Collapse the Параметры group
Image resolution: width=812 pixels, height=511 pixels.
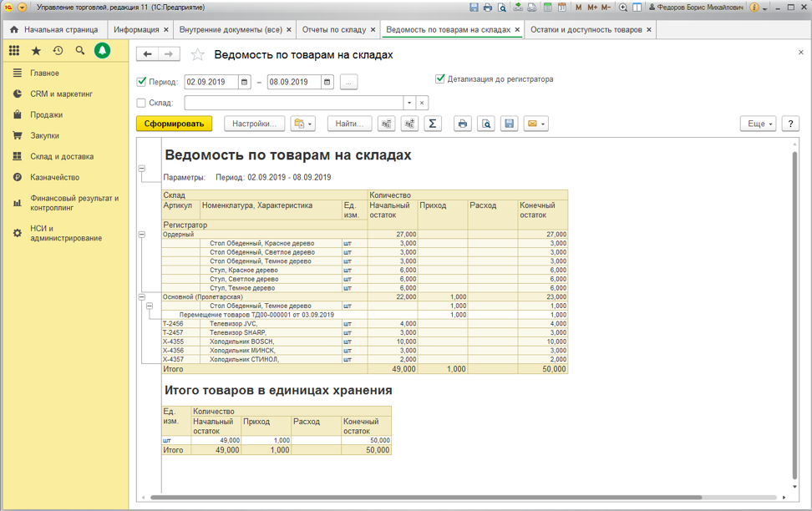[x=142, y=169]
